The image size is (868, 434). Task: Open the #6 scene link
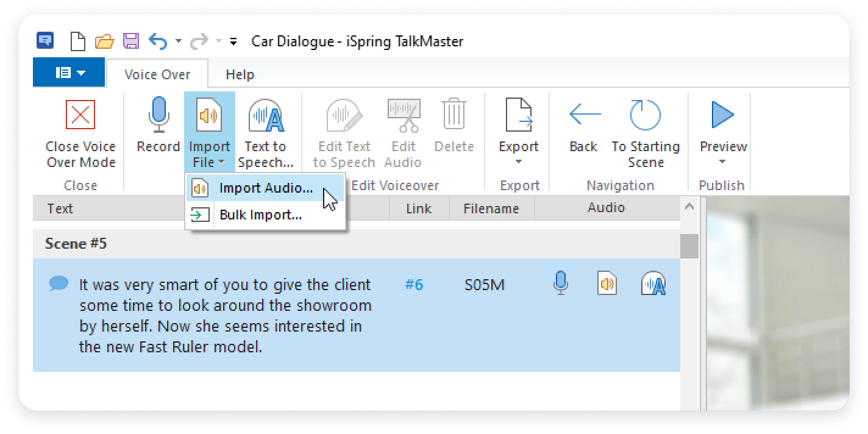coord(414,285)
